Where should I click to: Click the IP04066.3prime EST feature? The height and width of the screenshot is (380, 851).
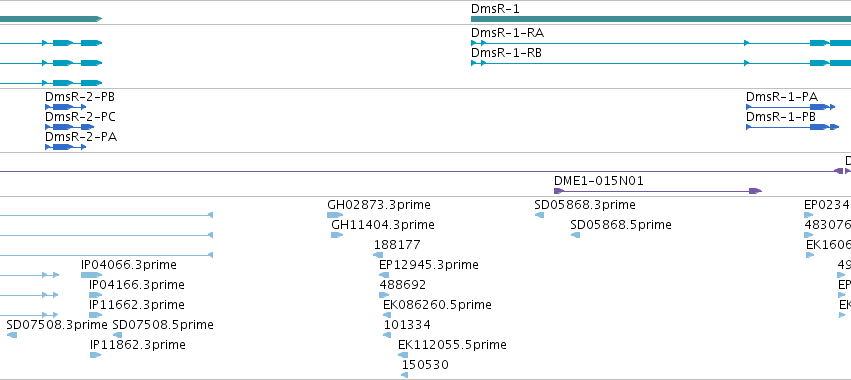point(91,275)
